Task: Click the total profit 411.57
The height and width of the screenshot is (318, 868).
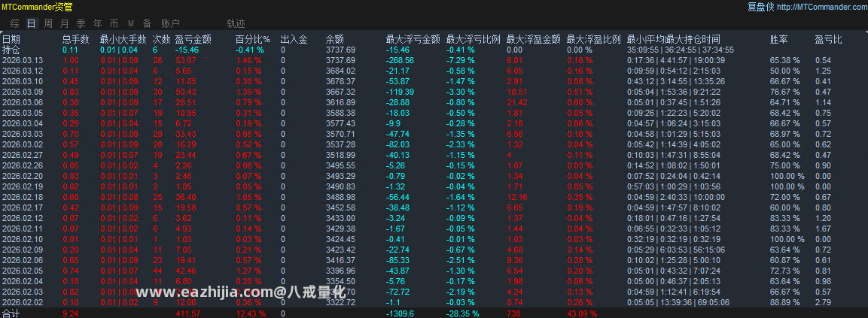Action: pos(187,313)
